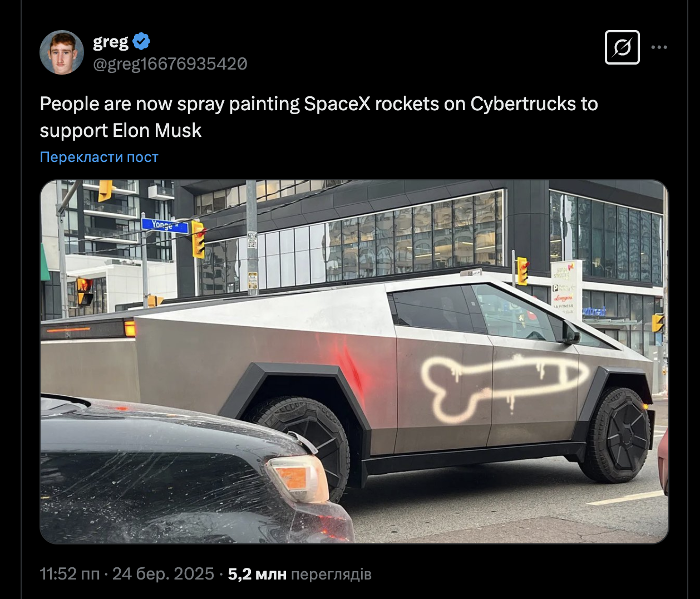
Task: Open greg's profile avatar picture
Action: point(62,52)
